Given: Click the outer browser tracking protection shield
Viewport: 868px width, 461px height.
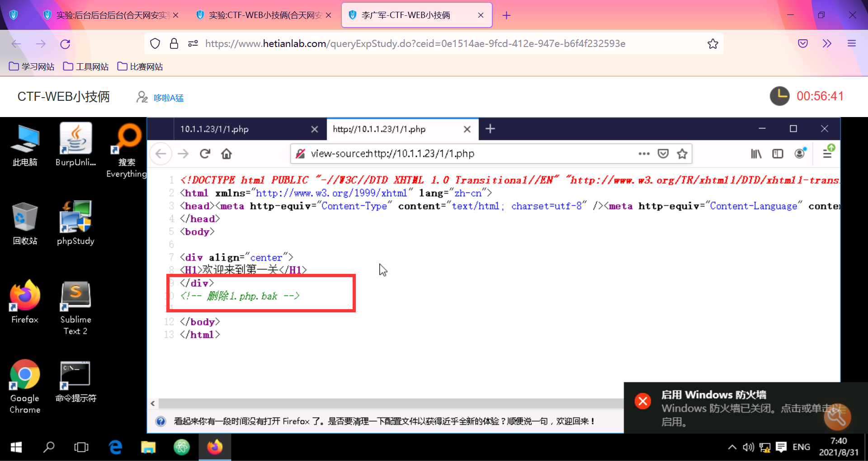Looking at the screenshot, I should click(155, 43).
